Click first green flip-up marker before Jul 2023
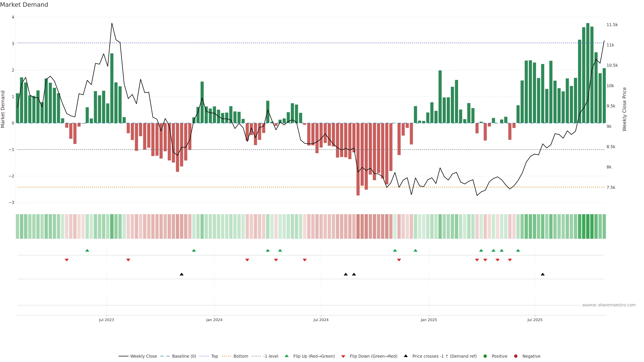This screenshot has height=362, width=644. pyautogui.click(x=87, y=250)
